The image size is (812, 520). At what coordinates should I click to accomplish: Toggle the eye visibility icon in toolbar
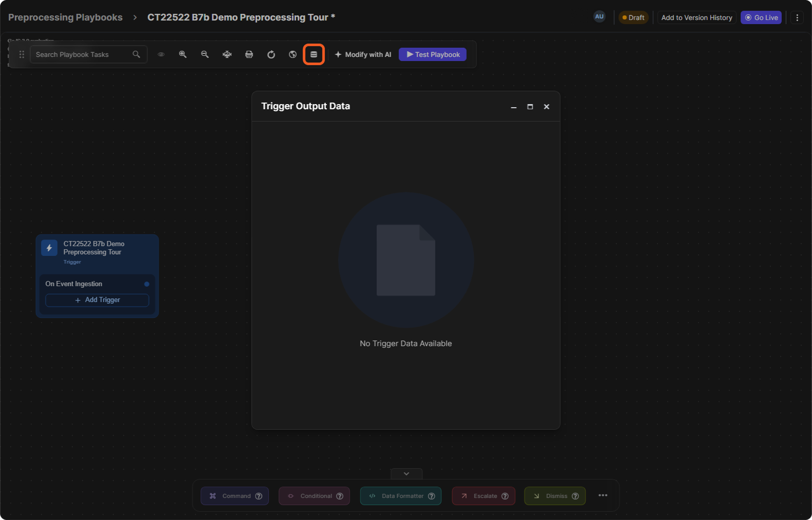click(x=161, y=54)
